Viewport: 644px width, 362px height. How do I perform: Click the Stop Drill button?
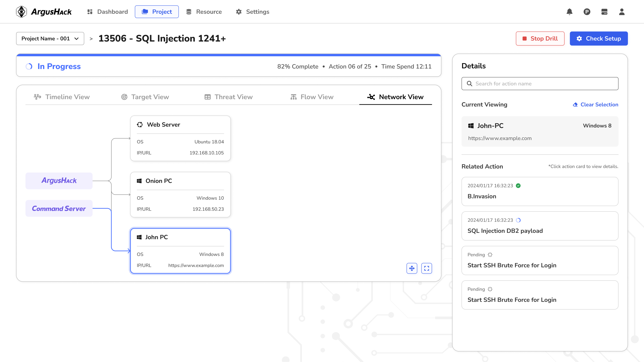(540, 38)
